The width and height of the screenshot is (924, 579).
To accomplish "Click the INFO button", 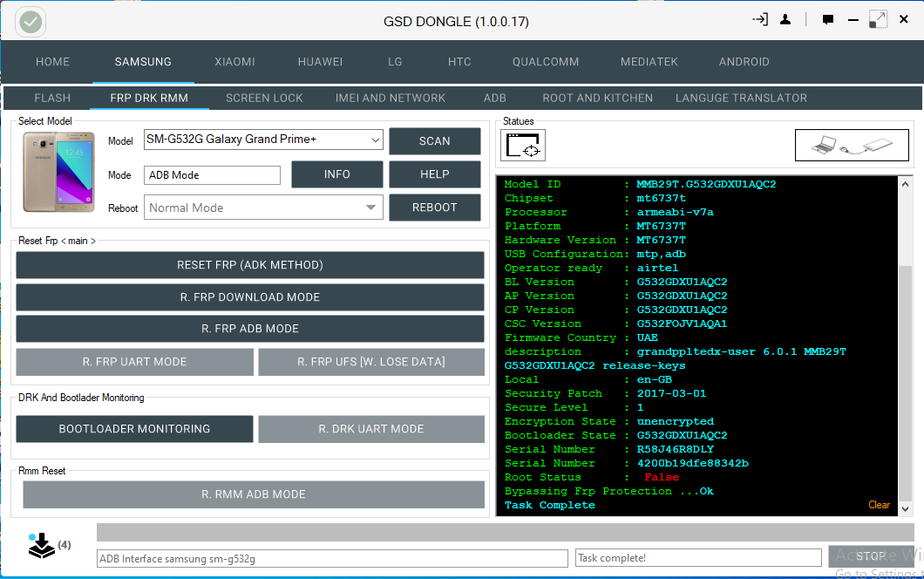I will 337,174.
